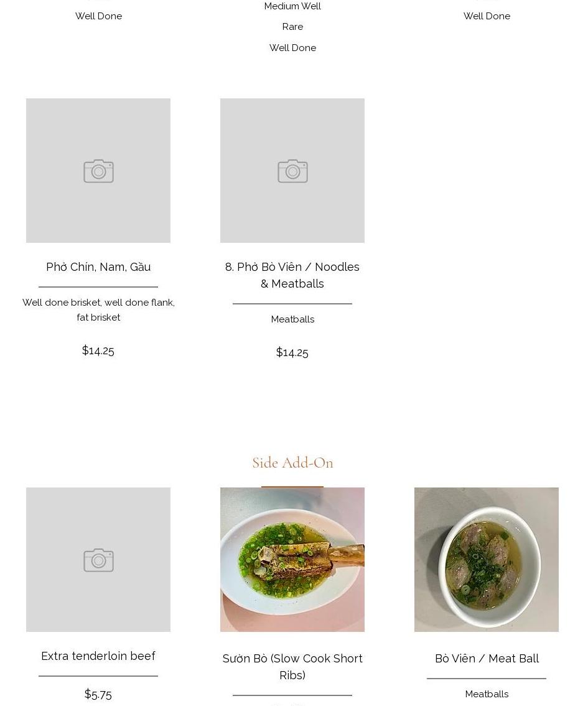Click the Side Add-On section heading

coord(292,463)
